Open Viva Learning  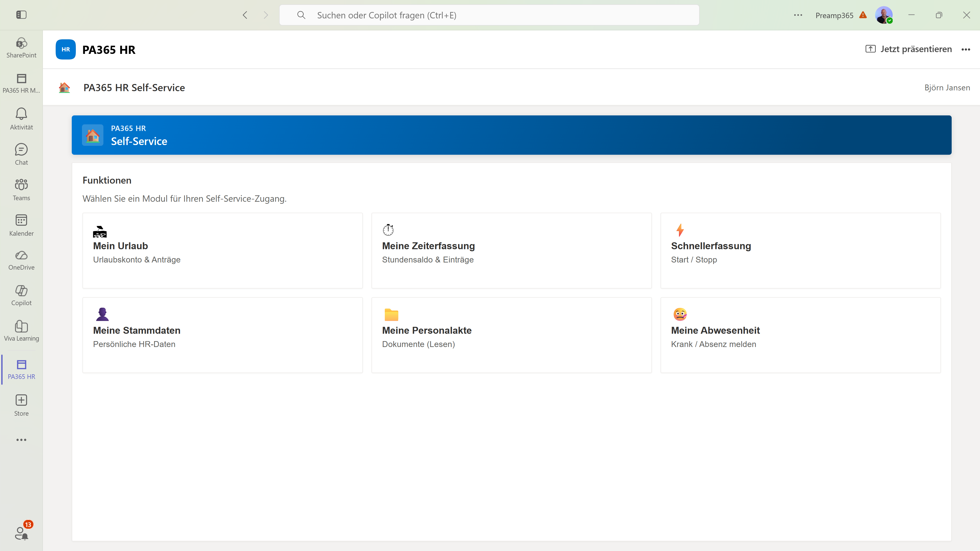click(21, 331)
